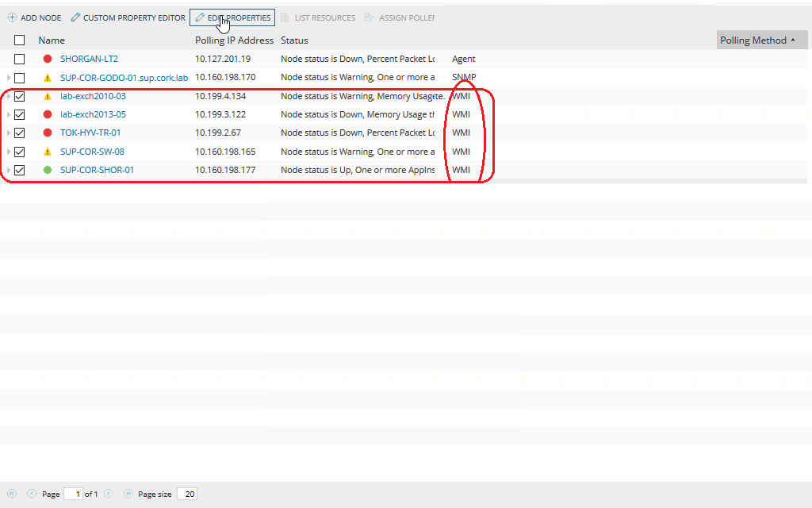
Task: Click the red Down status icon for SHORGAN-LT2
Action: (x=48, y=58)
